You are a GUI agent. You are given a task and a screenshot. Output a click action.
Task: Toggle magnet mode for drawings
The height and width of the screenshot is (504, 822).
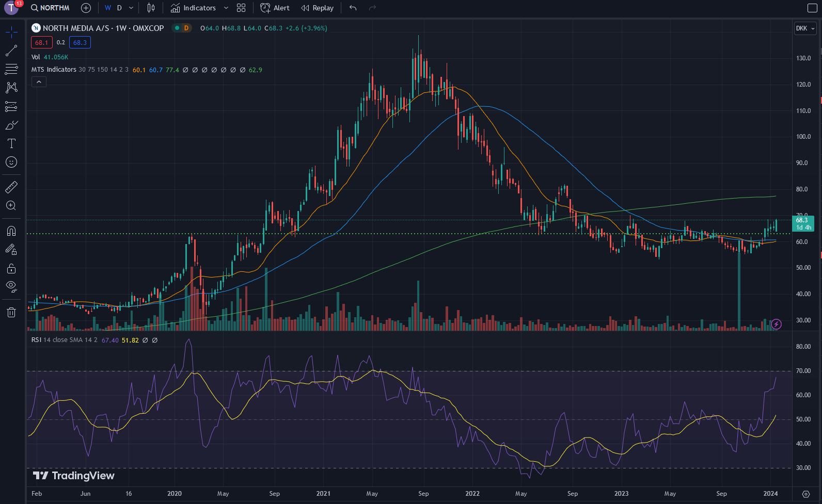click(11, 231)
